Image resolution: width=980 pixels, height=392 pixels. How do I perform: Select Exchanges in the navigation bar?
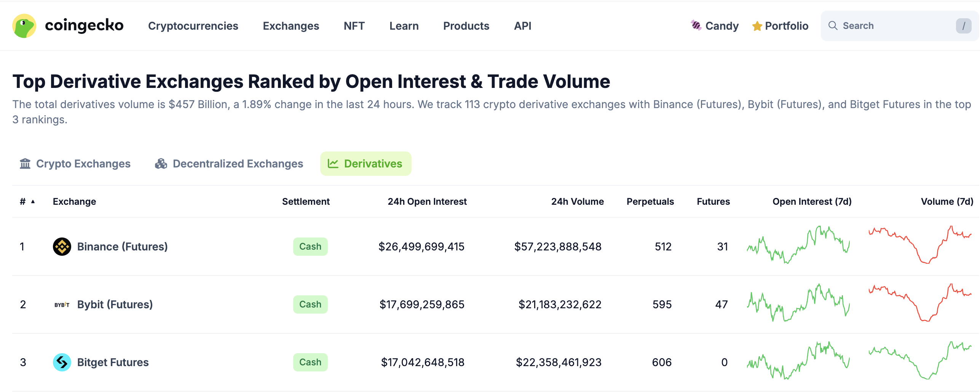coord(291,26)
